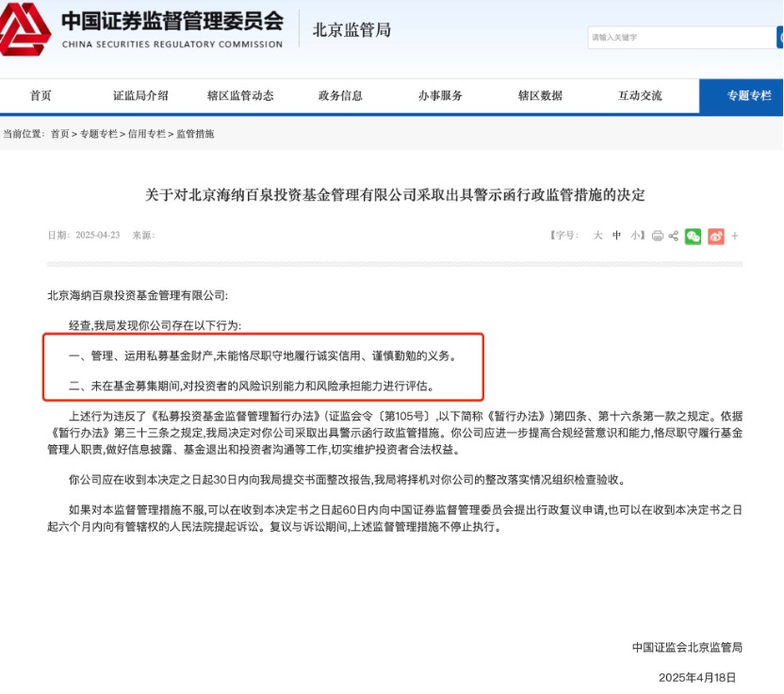Viewport: 784px width, 694px height.
Task: Click the 监管措施 breadcrumb link
Action: point(195,134)
